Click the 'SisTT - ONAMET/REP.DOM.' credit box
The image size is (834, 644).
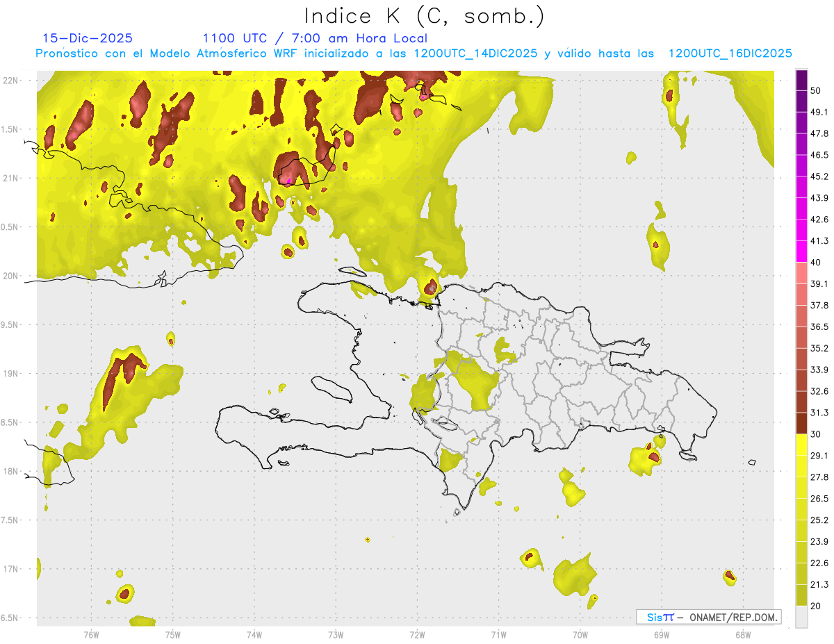(708, 617)
